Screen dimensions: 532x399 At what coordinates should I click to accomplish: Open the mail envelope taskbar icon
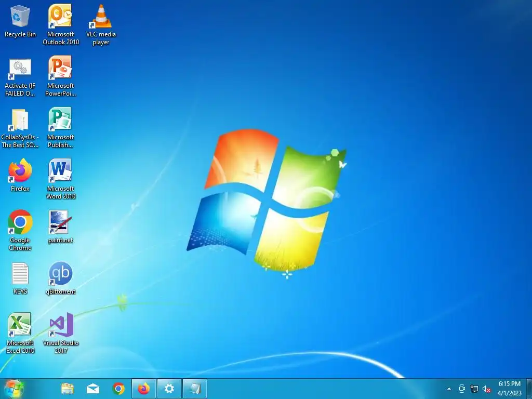[93, 389]
